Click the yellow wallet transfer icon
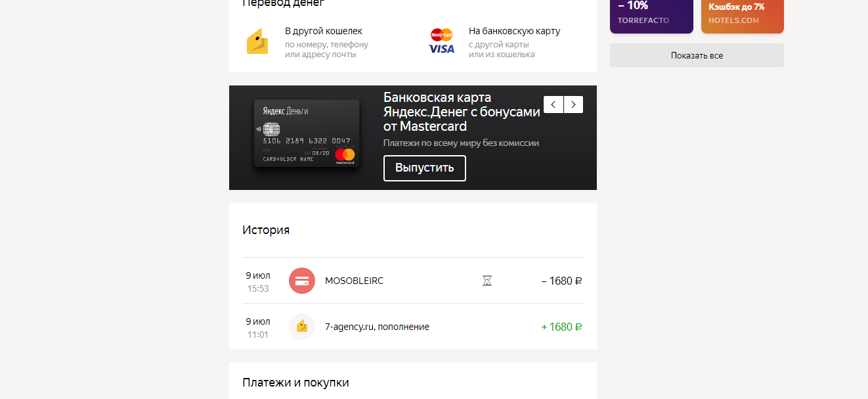Image resolution: width=868 pixels, height=399 pixels. (257, 41)
